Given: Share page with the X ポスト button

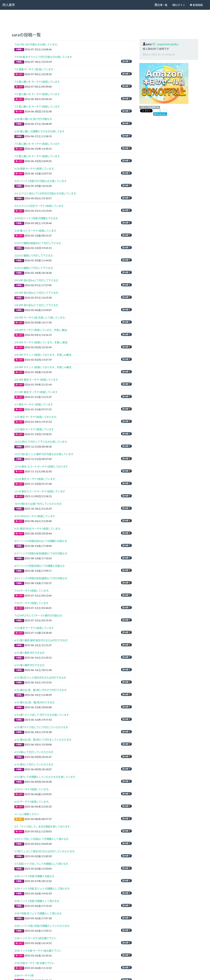Looking at the screenshot, I should click(x=146, y=111).
